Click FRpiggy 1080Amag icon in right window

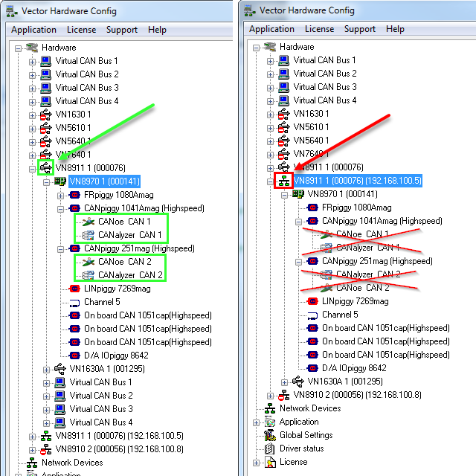coord(312,208)
